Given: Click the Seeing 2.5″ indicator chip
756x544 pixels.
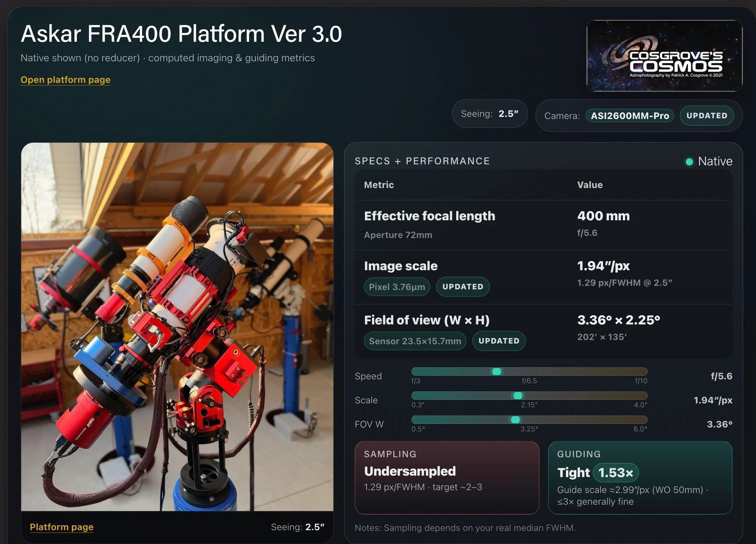Looking at the screenshot, I should (489, 114).
